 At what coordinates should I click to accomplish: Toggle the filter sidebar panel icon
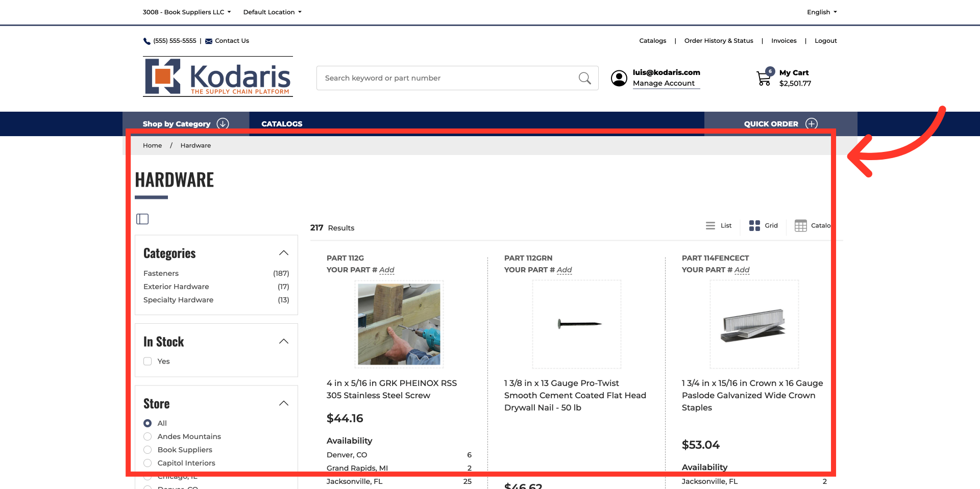[x=142, y=219]
